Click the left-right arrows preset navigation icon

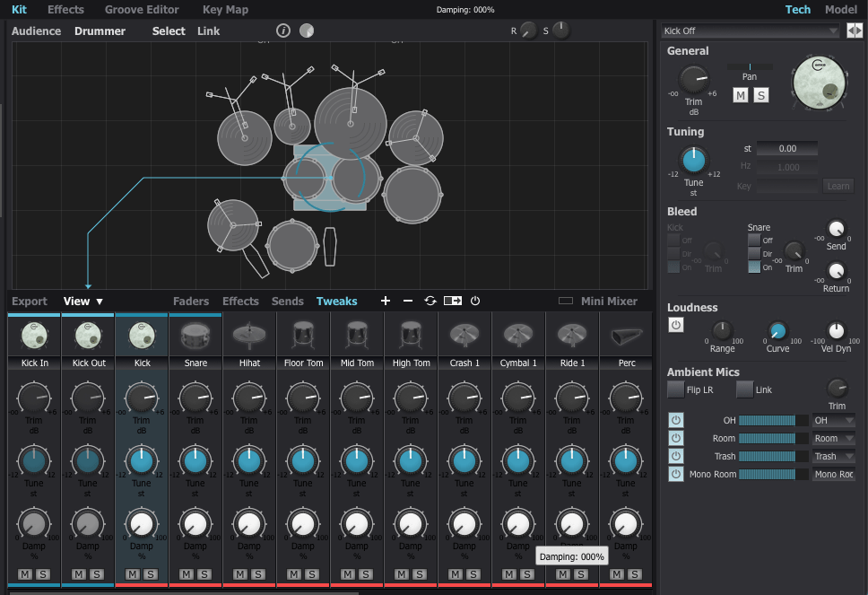(855, 31)
